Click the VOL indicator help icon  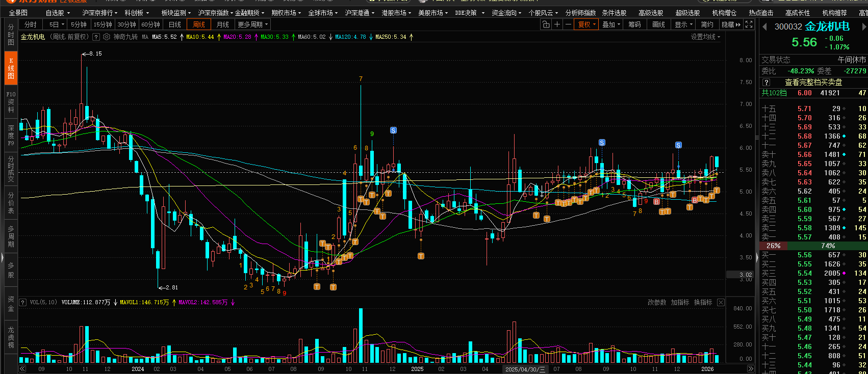pyautogui.click(x=23, y=302)
